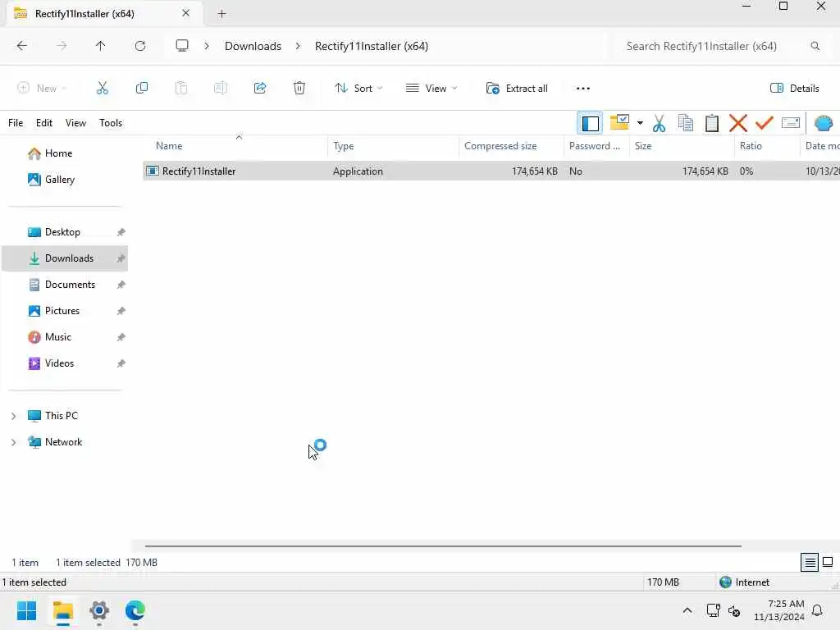Go back with the back arrow
The image size is (840, 630).
[22, 46]
